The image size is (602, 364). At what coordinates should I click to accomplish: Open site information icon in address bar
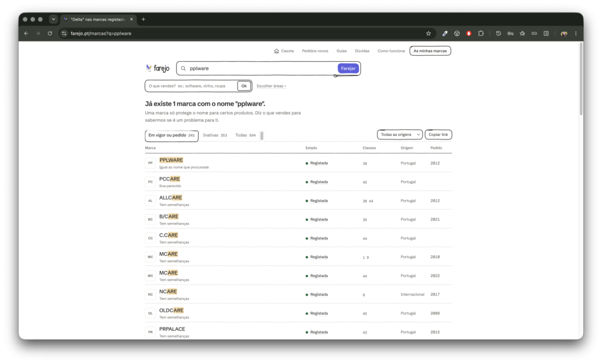click(x=64, y=34)
